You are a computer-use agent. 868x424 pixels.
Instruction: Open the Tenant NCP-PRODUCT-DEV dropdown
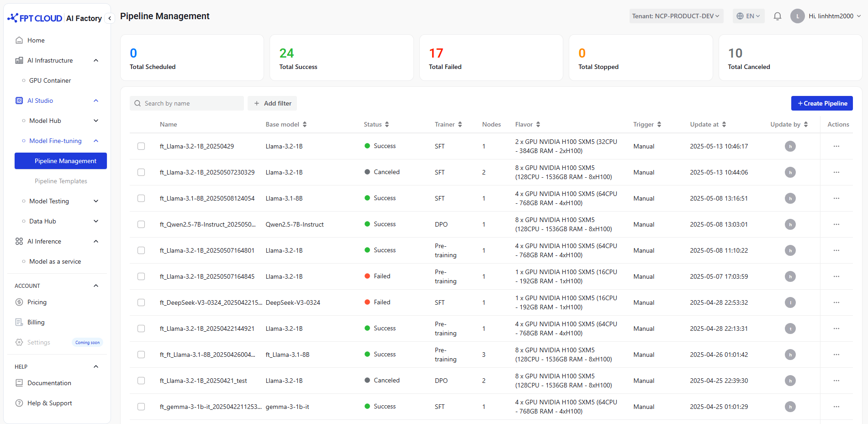676,16
